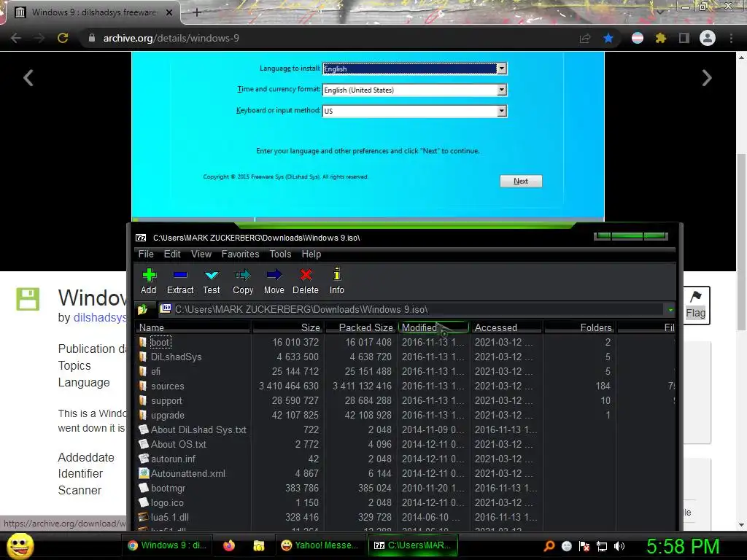This screenshot has height=560, width=747.
Task: Sort by the Name column header
Action: (193, 327)
